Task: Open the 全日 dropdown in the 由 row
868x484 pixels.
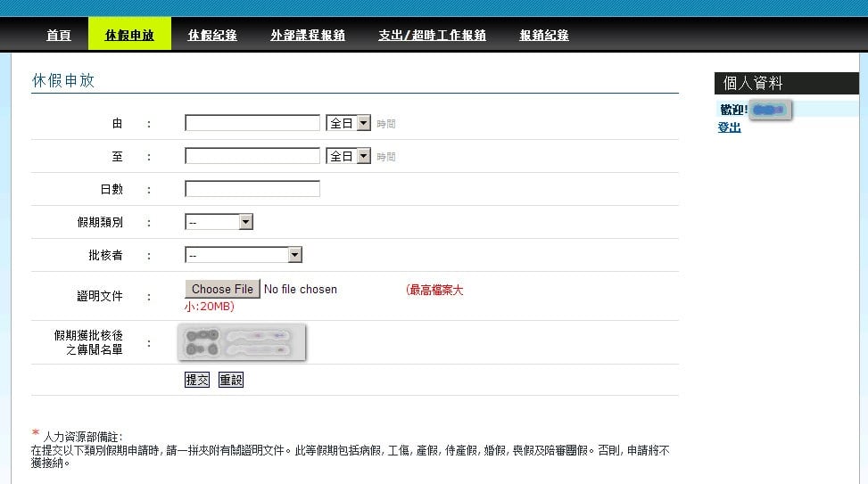Action: point(348,123)
